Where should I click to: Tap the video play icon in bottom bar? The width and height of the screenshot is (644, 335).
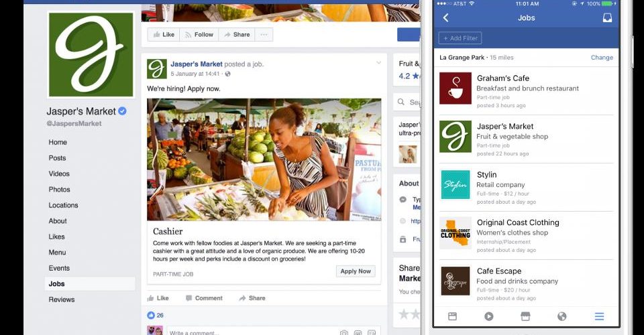pos(489,316)
